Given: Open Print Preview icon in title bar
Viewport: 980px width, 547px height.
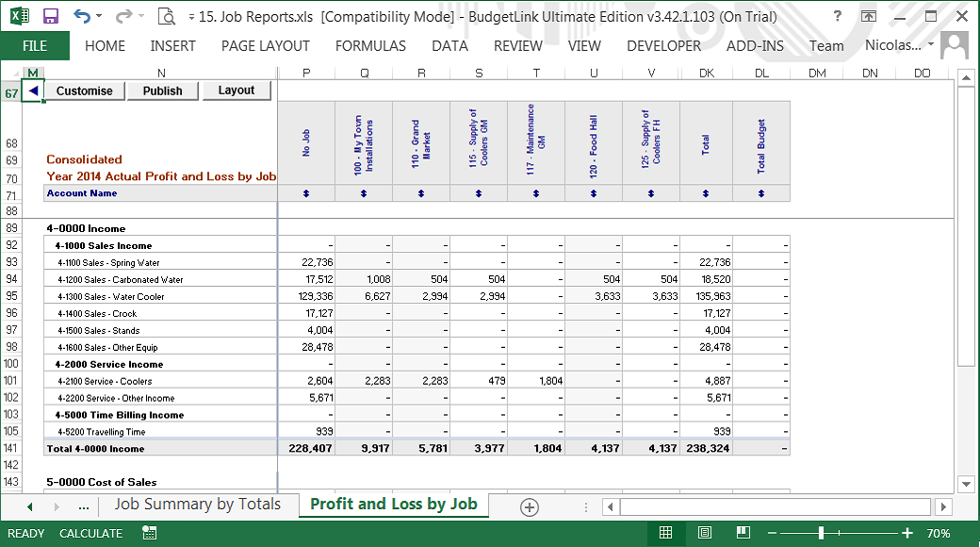Looking at the screenshot, I should tap(167, 16).
